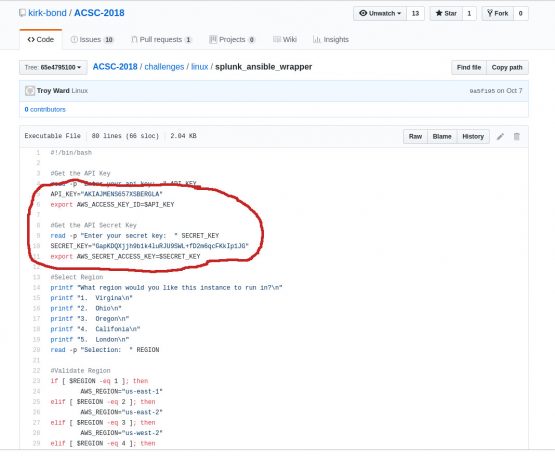Click the '#Select Region' comment line
This screenshot has width=555, height=461.
tap(77, 277)
